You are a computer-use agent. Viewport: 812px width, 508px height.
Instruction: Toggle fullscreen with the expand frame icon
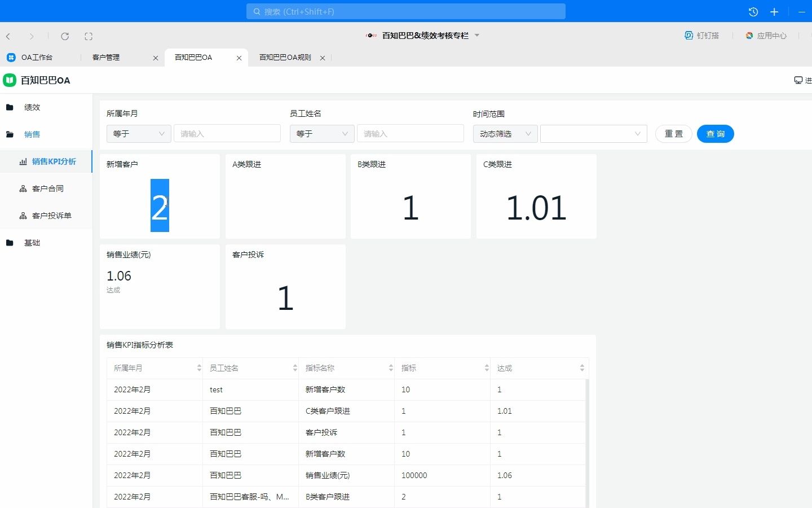tap(89, 36)
